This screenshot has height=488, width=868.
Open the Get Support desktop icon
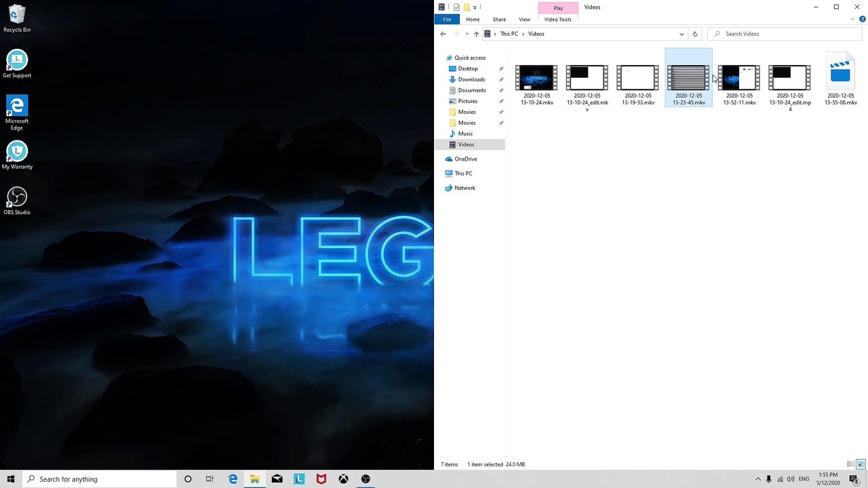17,64
